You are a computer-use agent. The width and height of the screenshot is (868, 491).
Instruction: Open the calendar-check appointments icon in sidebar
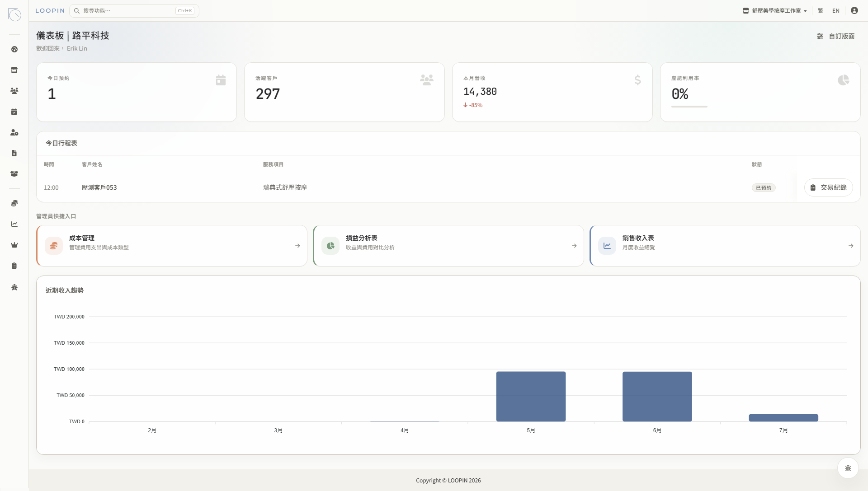pyautogui.click(x=14, y=112)
